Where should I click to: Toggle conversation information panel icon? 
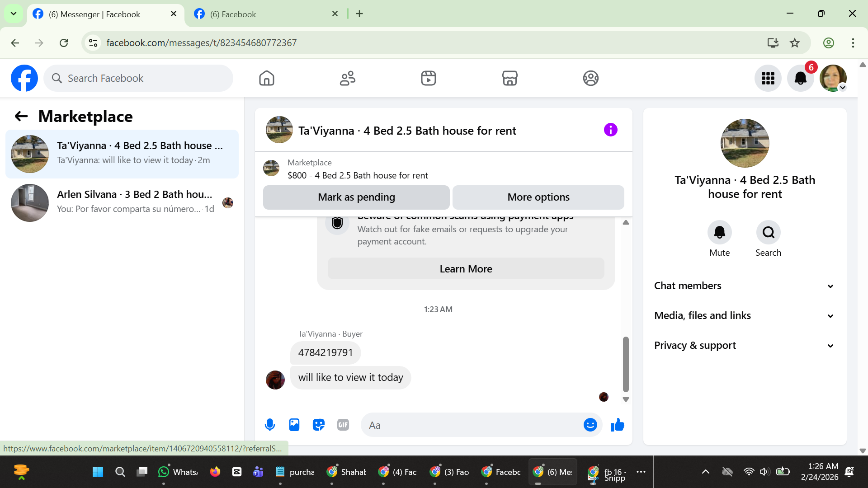point(610,130)
